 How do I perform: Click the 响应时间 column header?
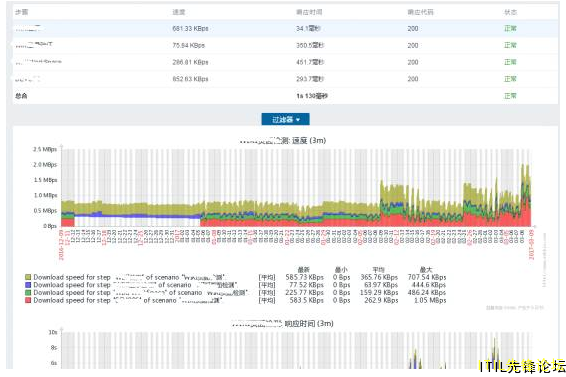(309, 12)
